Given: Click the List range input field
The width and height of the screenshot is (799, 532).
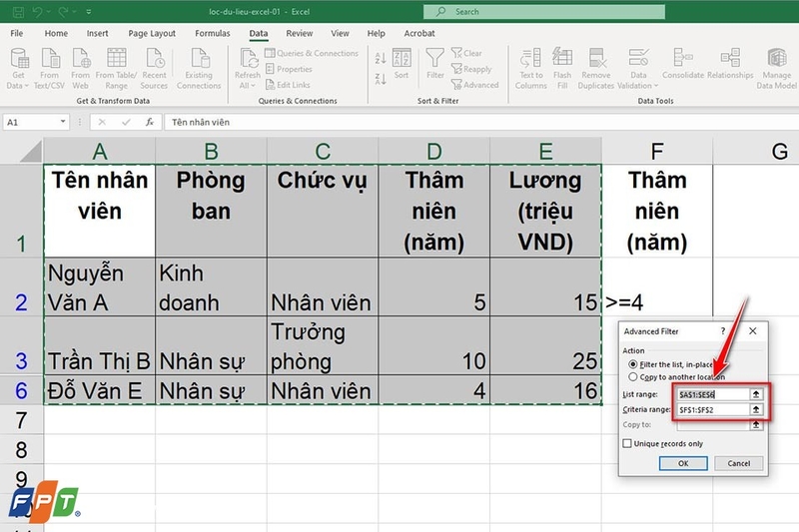Looking at the screenshot, I should tap(713, 394).
